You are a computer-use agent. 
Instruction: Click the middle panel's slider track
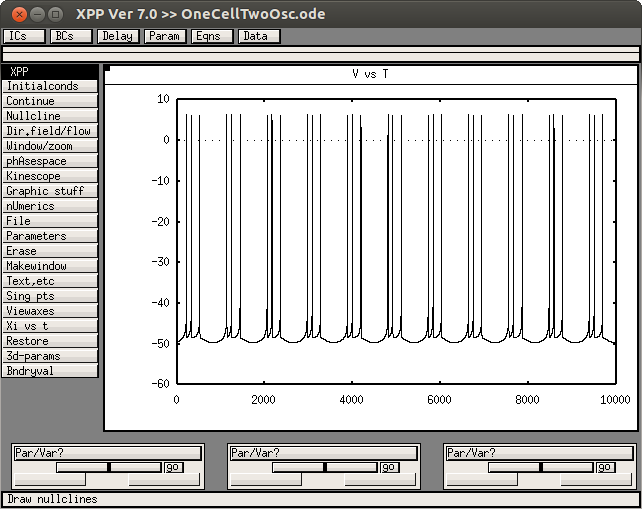coord(324,467)
